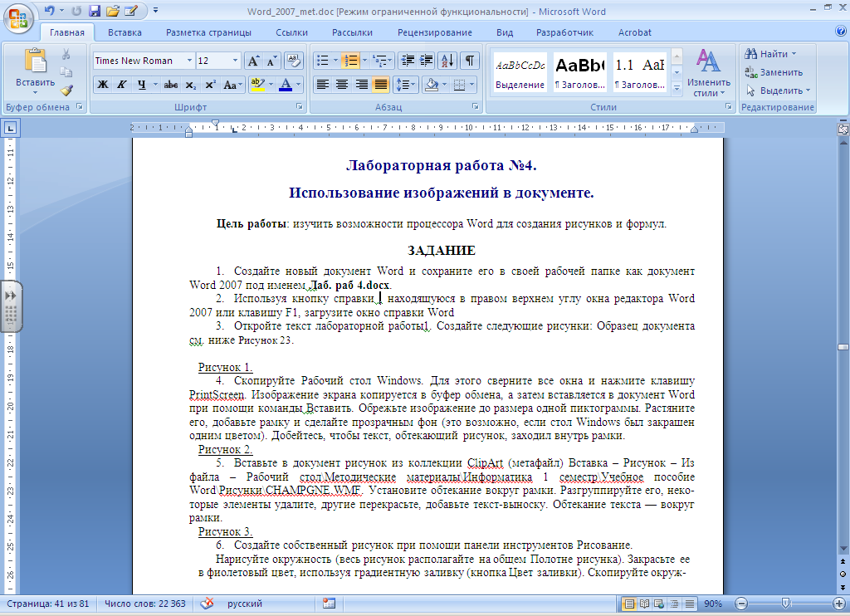Switch to Ссылки tab

point(291,32)
